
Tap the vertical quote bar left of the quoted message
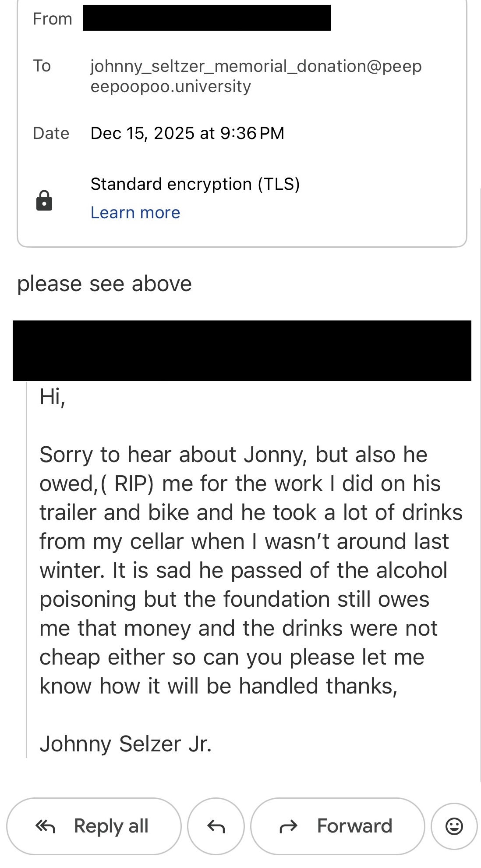click(x=27, y=570)
